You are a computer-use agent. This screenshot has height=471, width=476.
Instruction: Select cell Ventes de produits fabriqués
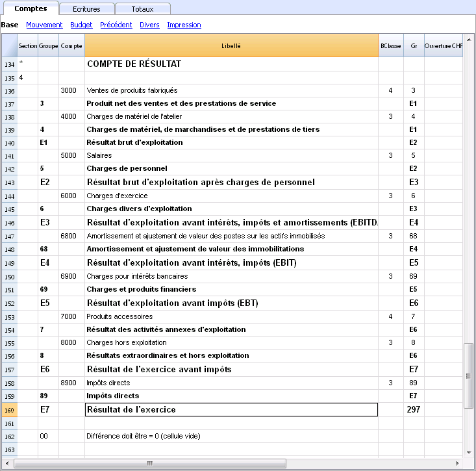pyautogui.click(x=231, y=90)
